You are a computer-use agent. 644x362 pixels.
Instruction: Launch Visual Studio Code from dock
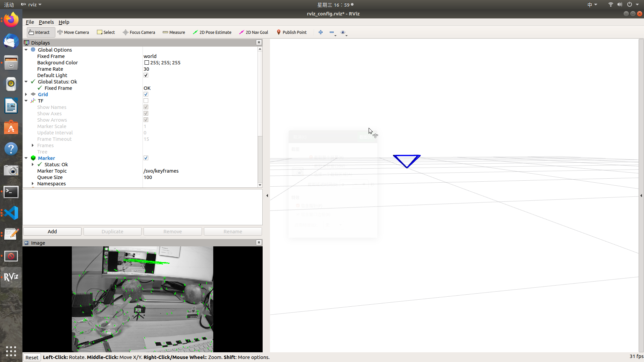click(x=11, y=213)
